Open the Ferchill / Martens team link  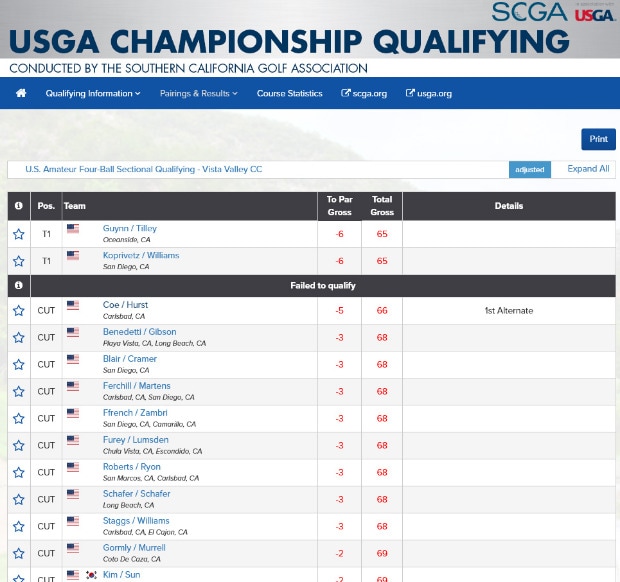pos(137,386)
